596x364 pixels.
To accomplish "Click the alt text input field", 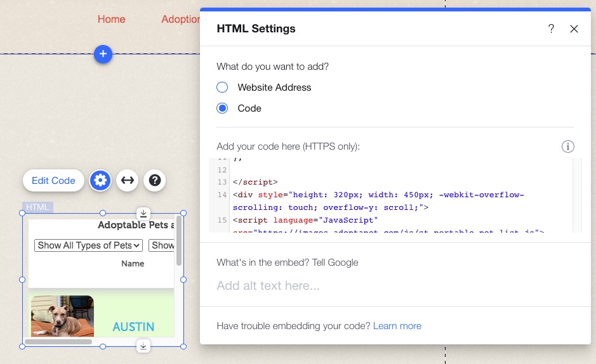I will [x=394, y=285].
